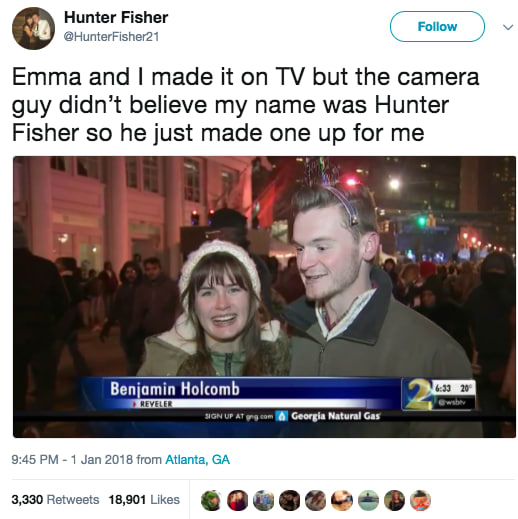Click the second liker avatar with red background
The height and width of the screenshot is (519, 518).
click(237, 500)
